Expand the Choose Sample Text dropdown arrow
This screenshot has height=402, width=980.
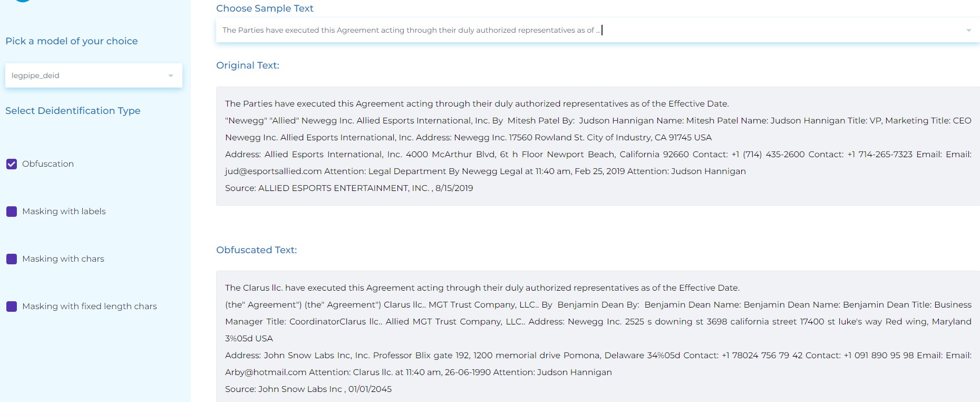(x=968, y=30)
